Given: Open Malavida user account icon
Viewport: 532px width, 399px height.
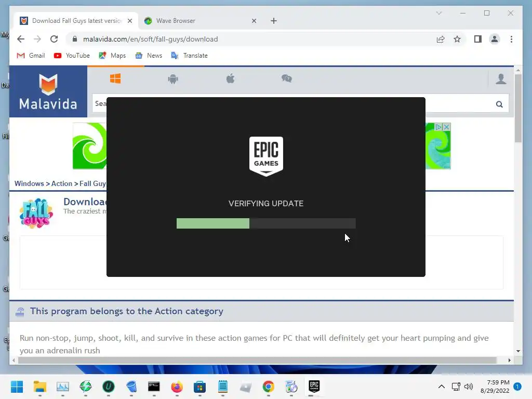Looking at the screenshot, I should click(x=501, y=79).
